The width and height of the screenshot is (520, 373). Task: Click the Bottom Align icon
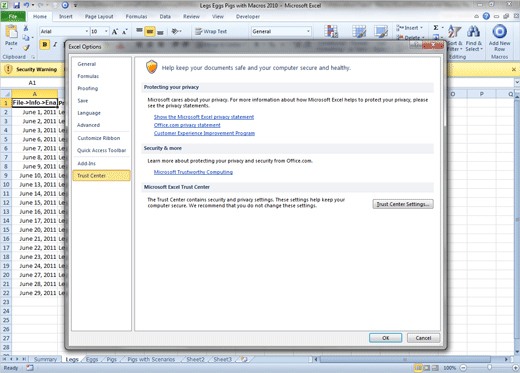[x=160, y=32]
